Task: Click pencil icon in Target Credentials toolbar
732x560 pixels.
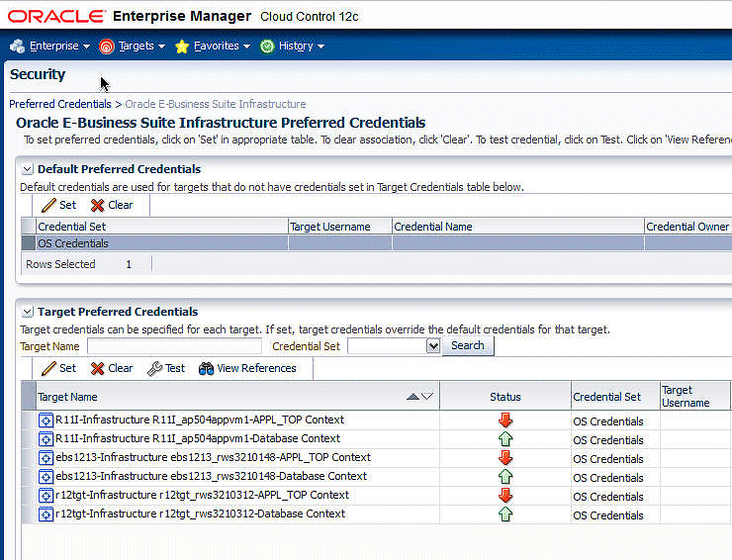Action: coord(48,368)
